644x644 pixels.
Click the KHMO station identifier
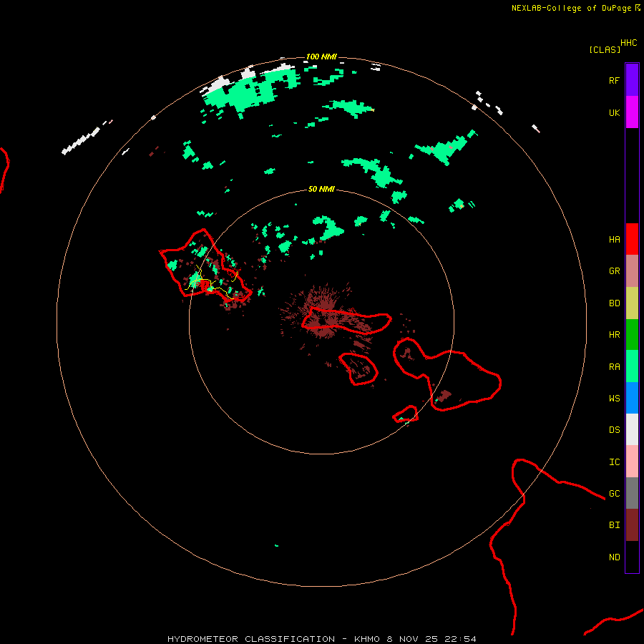click(367, 639)
